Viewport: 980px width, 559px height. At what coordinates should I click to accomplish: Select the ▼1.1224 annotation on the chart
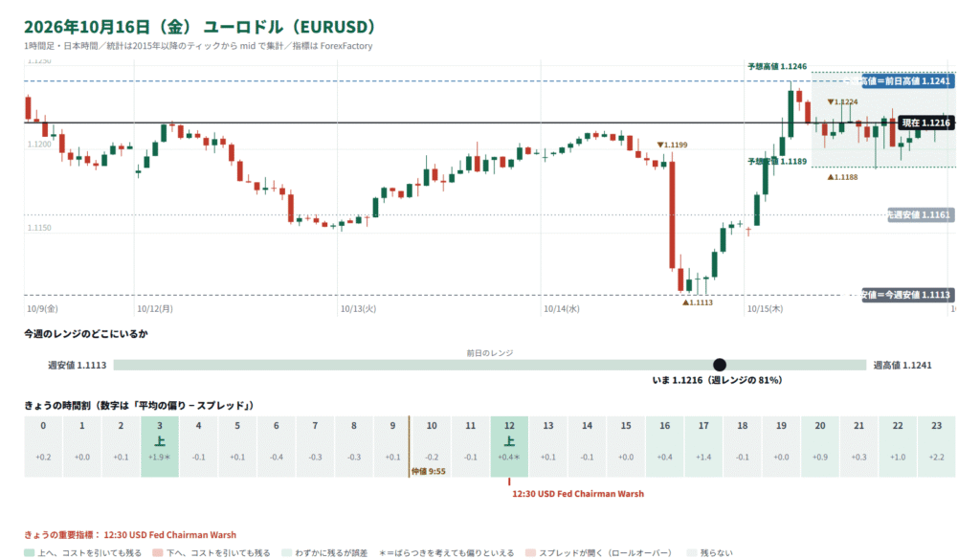[842, 101]
